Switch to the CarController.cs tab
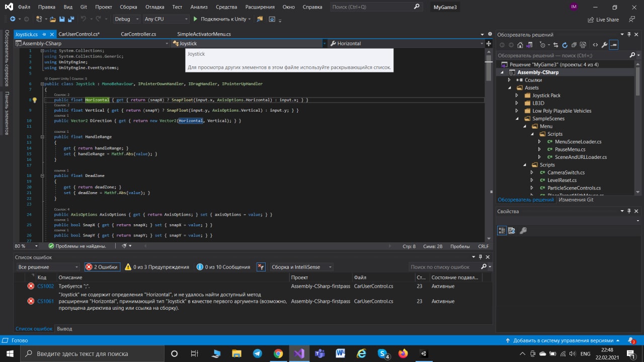The width and height of the screenshot is (644, 362). pos(138,34)
